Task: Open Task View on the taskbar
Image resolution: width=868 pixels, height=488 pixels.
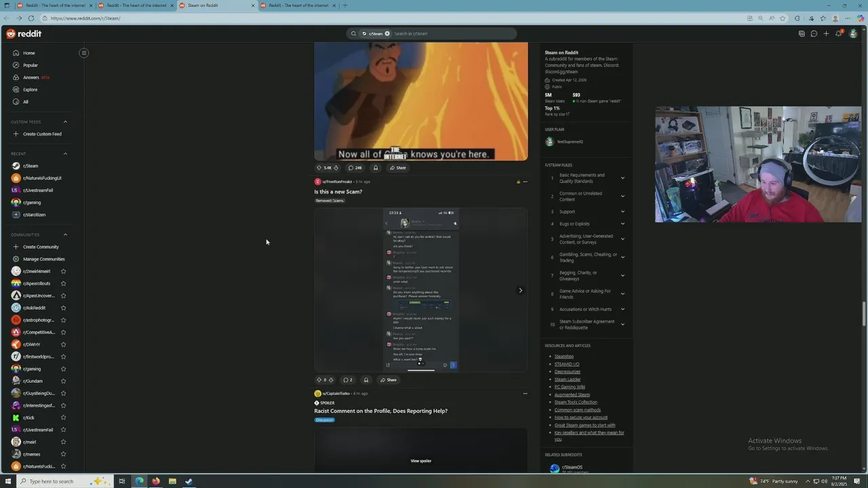Action: point(122,481)
